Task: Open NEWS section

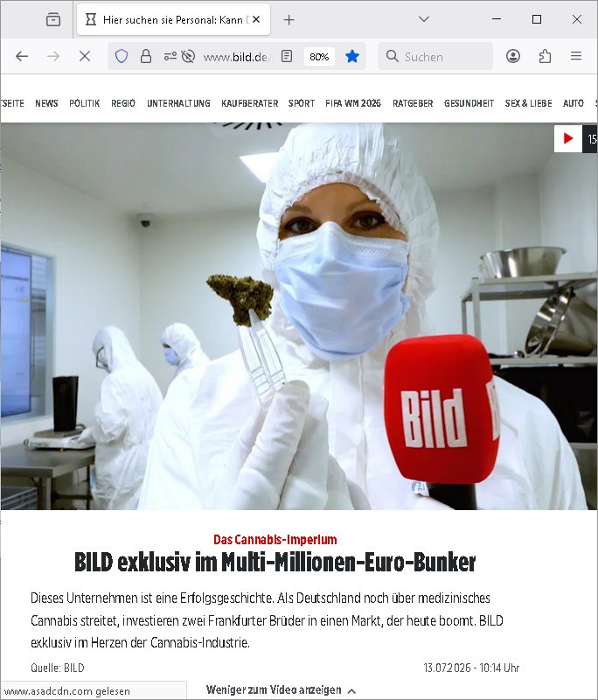Action: (46, 103)
